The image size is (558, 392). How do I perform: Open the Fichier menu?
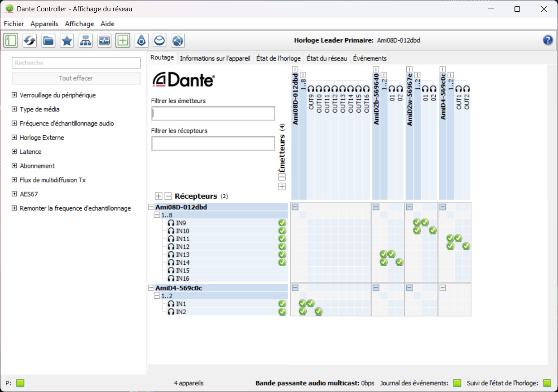point(14,24)
